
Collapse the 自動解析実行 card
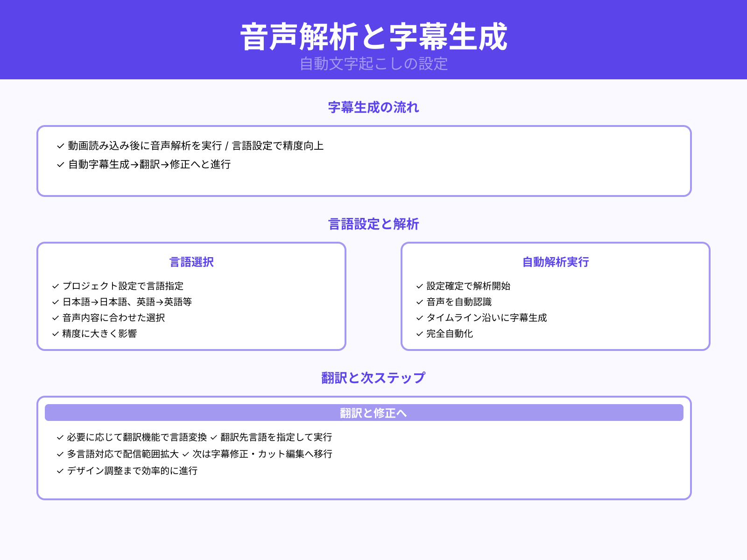pyautogui.click(x=556, y=262)
